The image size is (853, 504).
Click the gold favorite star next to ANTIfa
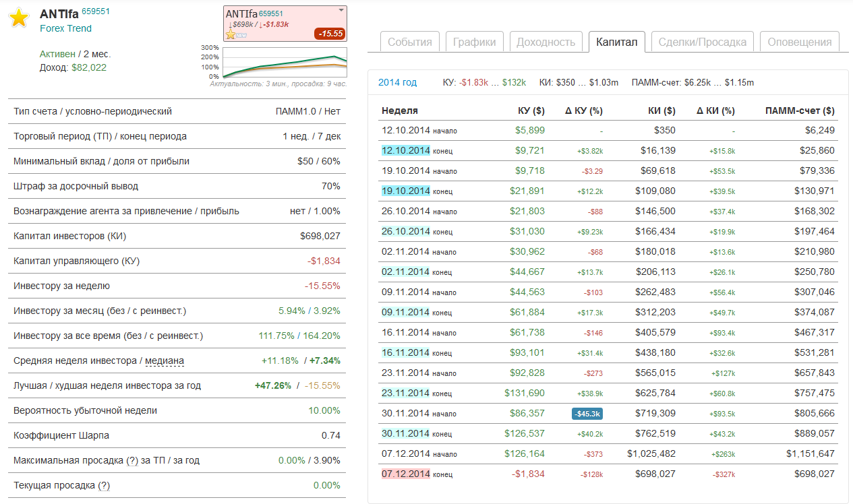click(x=19, y=18)
